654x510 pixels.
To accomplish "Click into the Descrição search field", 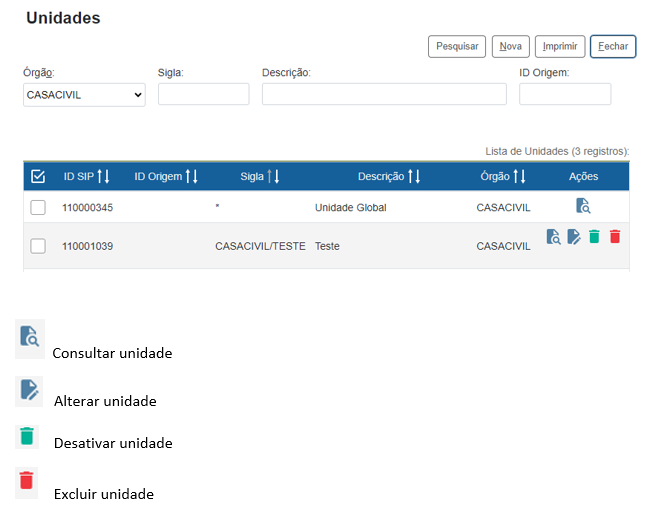I will point(384,95).
